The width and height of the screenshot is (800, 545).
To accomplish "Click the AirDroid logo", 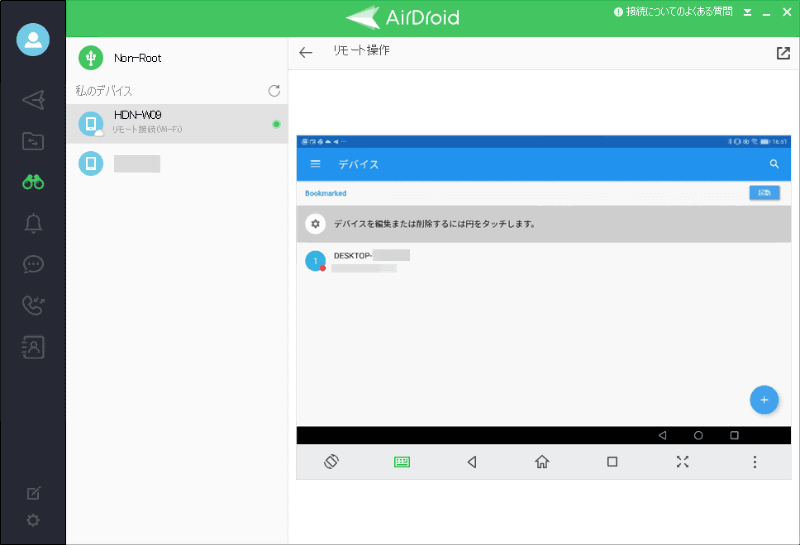I will pyautogui.click(x=403, y=17).
